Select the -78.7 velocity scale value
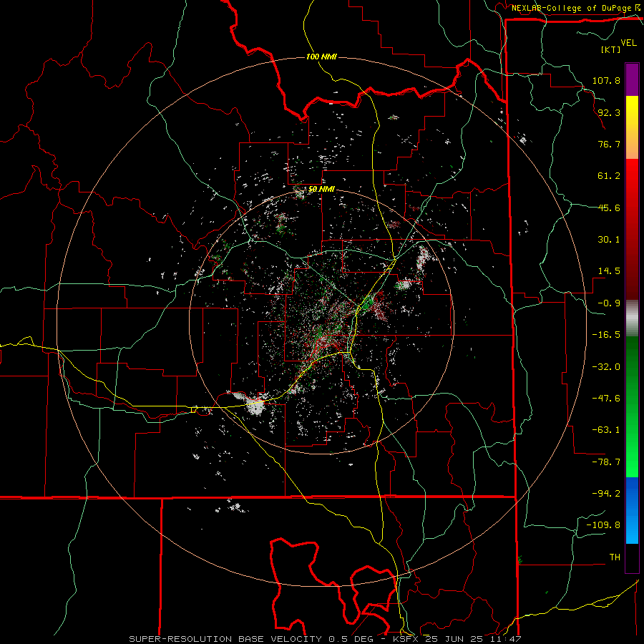 (x=606, y=462)
